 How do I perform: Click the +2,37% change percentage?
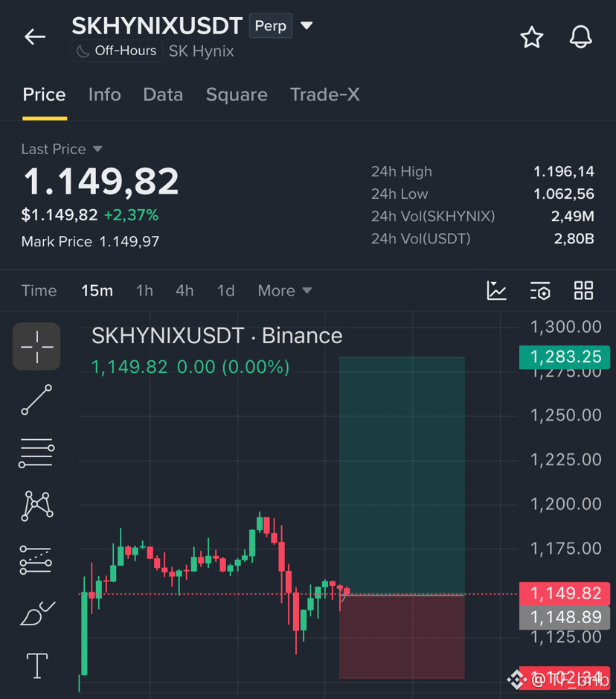(131, 215)
